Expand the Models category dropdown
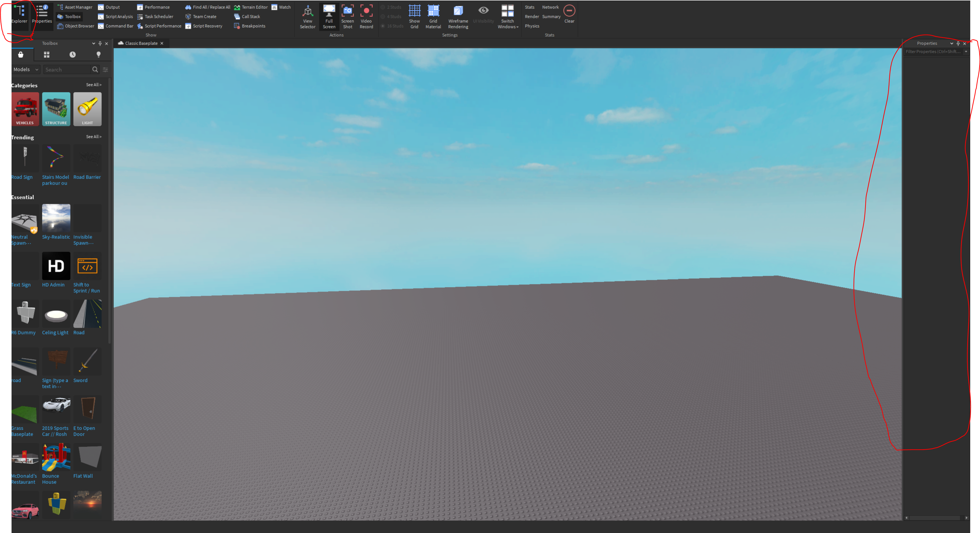Image resolution: width=980 pixels, height=533 pixels. point(26,70)
